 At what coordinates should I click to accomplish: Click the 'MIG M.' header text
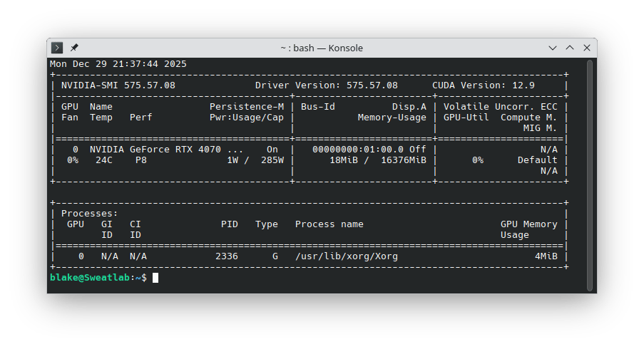pos(541,128)
